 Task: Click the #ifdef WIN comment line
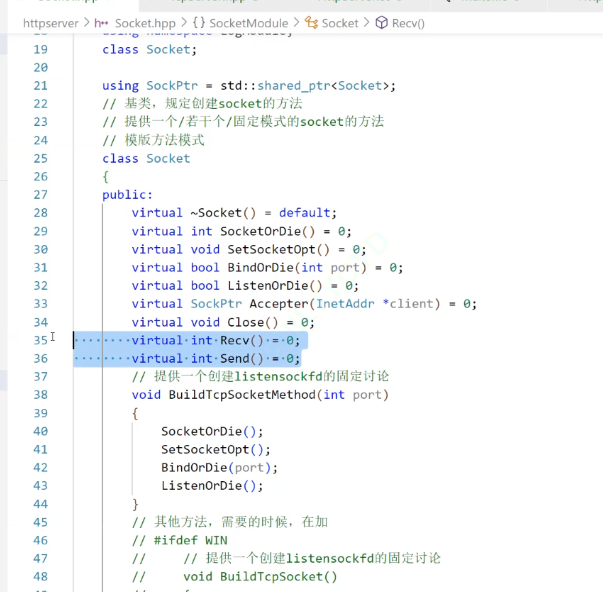pos(179,540)
